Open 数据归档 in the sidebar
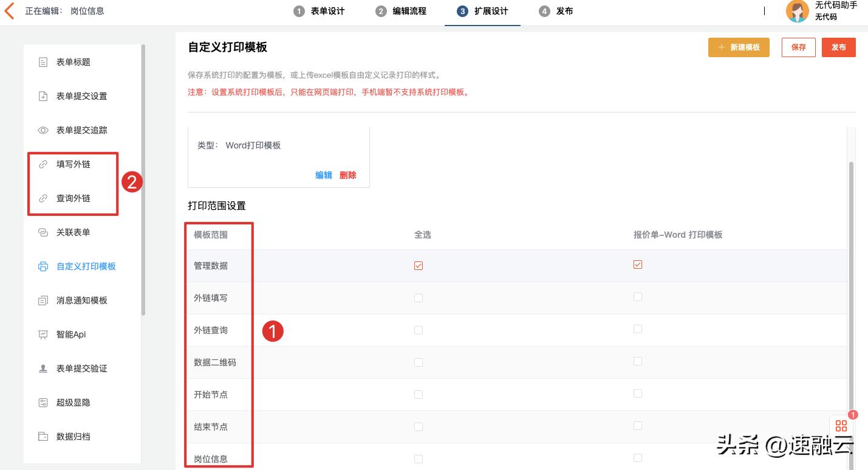Image resolution: width=868 pixels, height=470 pixels. (73, 437)
